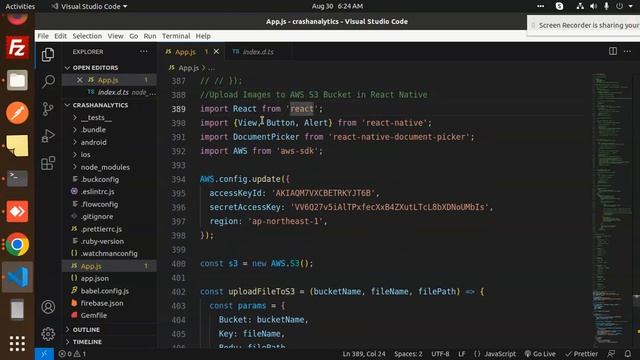Image resolution: width=640 pixels, height=360 pixels.
Task: Open Files manager from the dock
Action: click(x=17, y=80)
